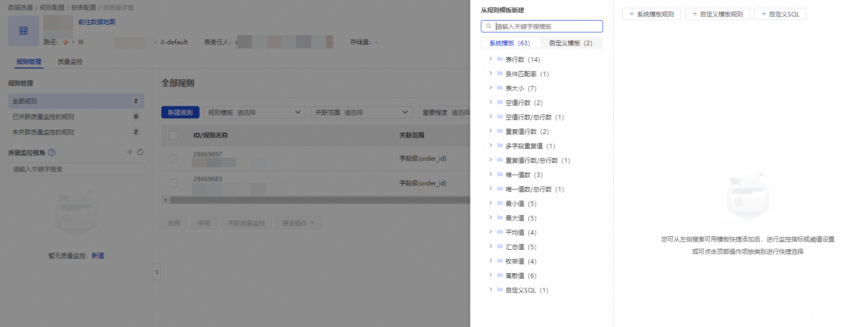Expand the 多字段重复值 (1) group

[x=490, y=145]
